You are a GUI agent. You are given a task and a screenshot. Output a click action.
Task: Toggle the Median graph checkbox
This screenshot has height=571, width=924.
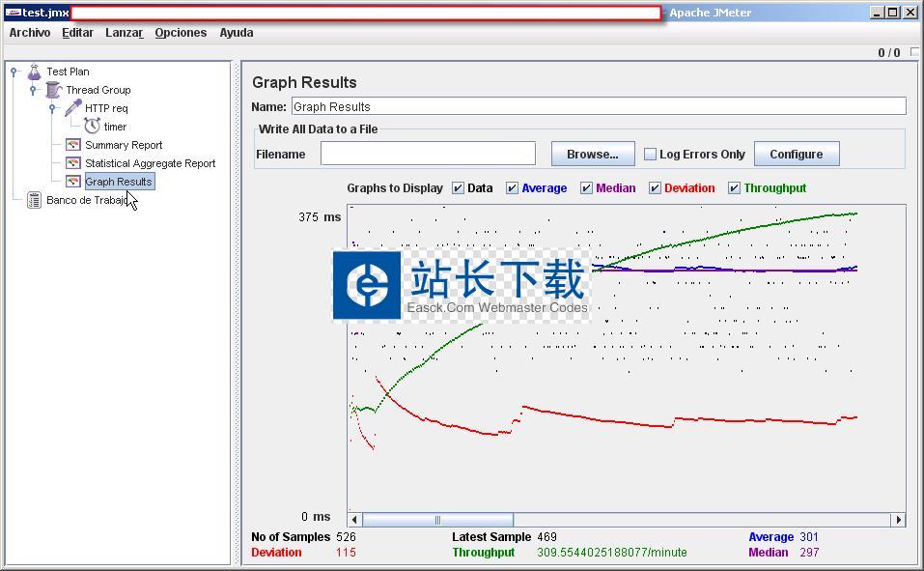(586, 188)
